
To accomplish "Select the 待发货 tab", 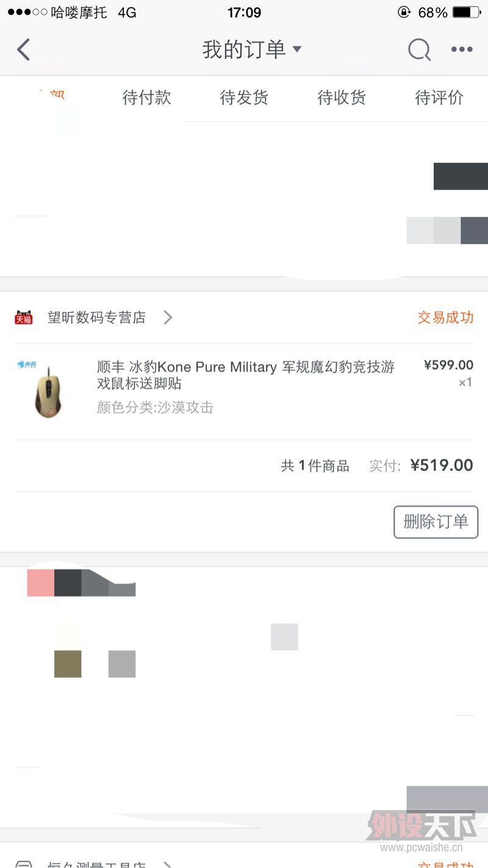I will (244, 98).
